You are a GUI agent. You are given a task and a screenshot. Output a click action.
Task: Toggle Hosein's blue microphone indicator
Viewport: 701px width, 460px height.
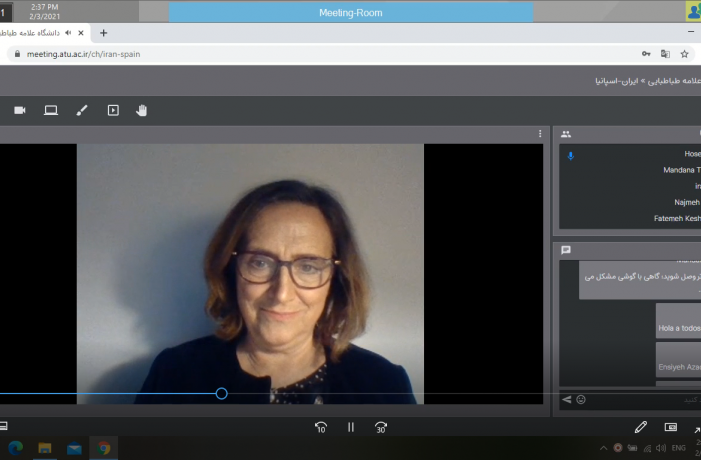click(x=570, y=156)
